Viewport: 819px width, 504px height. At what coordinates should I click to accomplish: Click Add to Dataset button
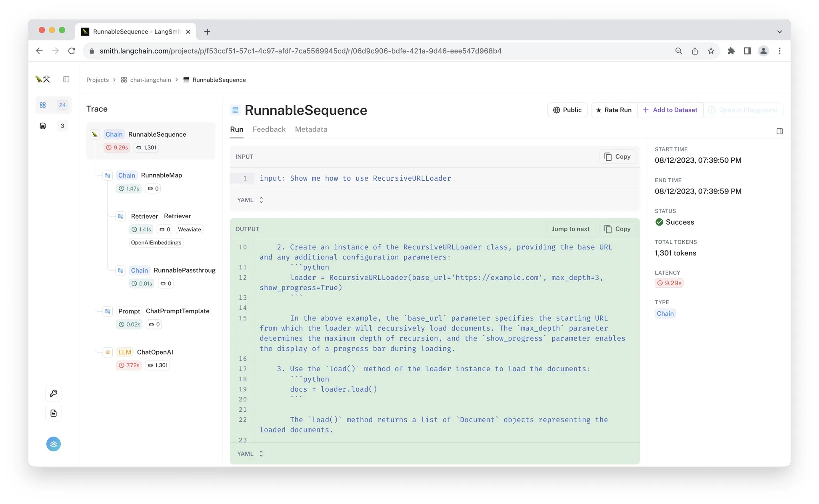[x=670, y=110]
